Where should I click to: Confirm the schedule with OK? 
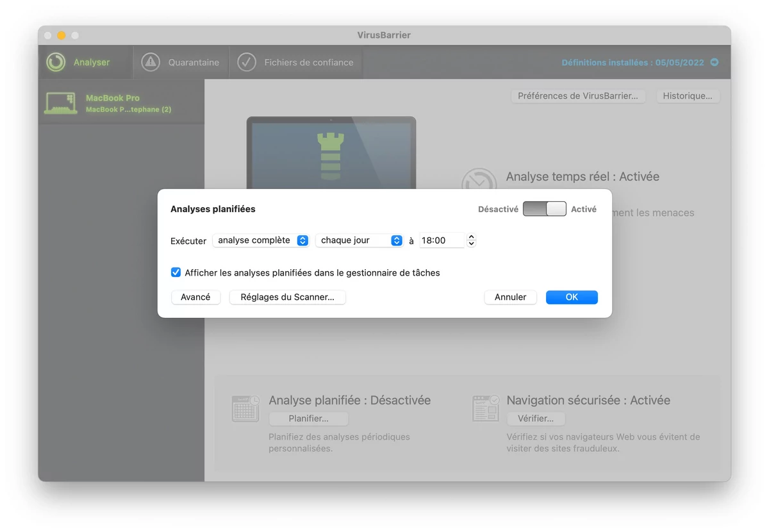pos(572,297)
